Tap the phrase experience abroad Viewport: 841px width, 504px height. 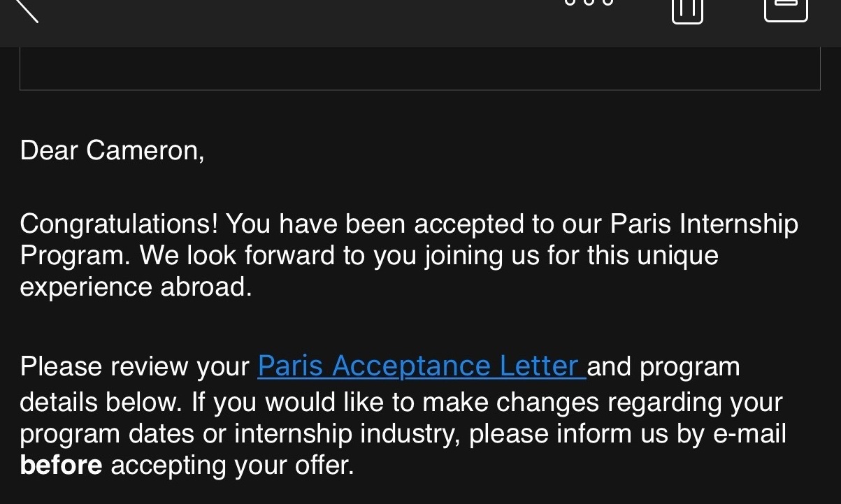pos(136,287)
